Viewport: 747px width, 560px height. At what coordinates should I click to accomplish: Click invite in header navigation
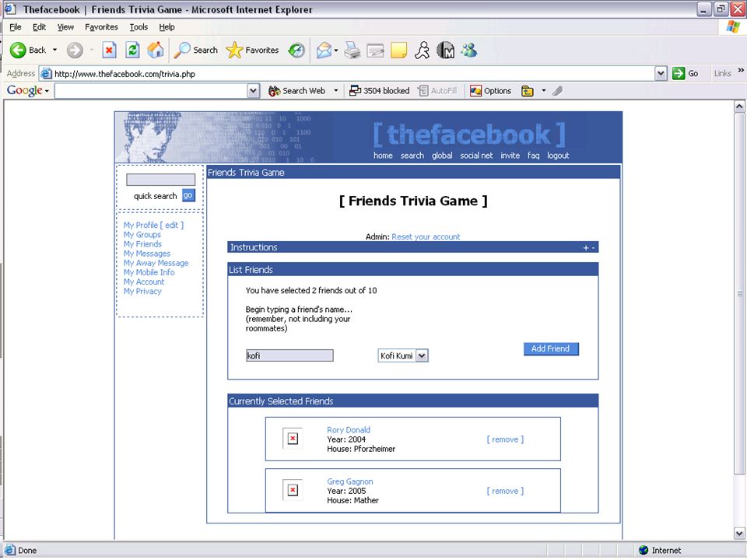[x=510, y=156]
